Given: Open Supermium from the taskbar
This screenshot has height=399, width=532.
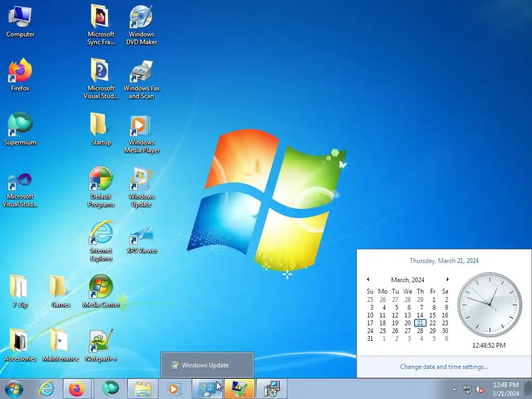Looking at the screenshot, I should click(110, 389).
